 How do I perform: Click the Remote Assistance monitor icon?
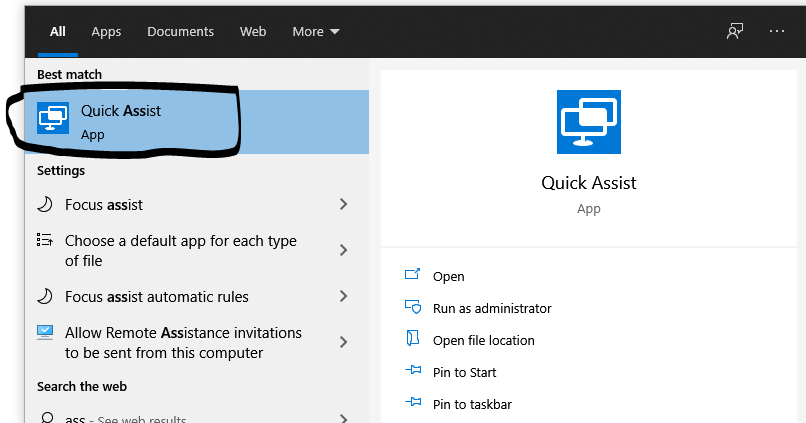coord(45,333)
